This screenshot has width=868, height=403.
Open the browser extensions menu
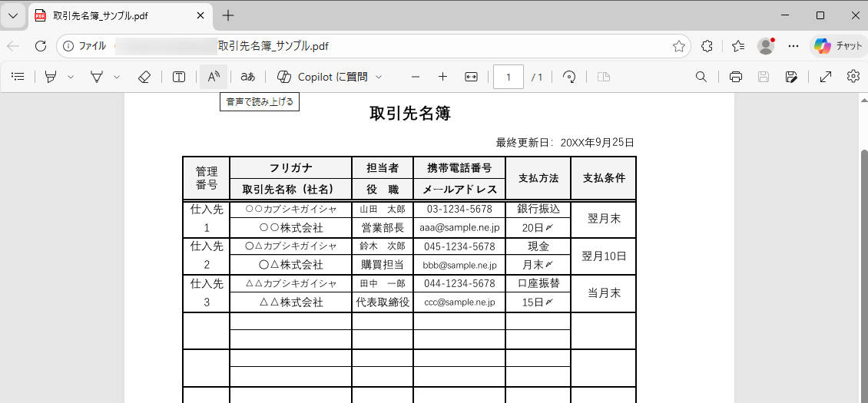tap(707, 46)
